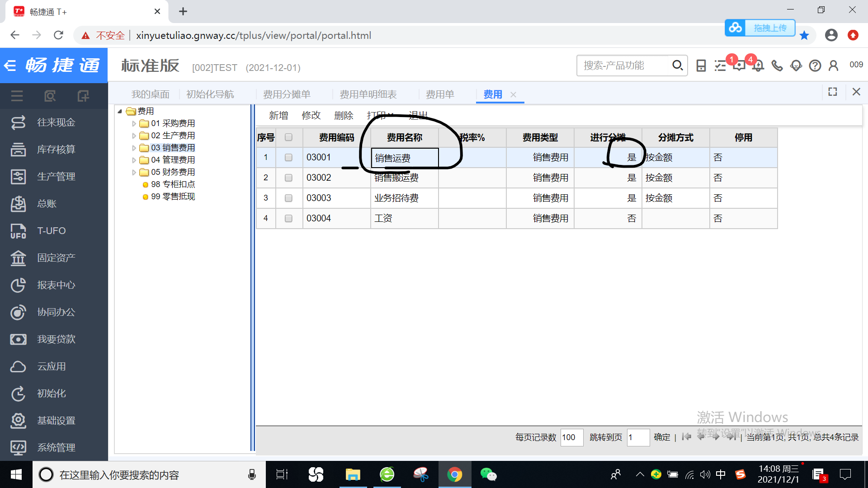Open 我要贷款 in sidebar
Image resolution: width=868 pixels, height=488 pixels.
click(54, 339)
